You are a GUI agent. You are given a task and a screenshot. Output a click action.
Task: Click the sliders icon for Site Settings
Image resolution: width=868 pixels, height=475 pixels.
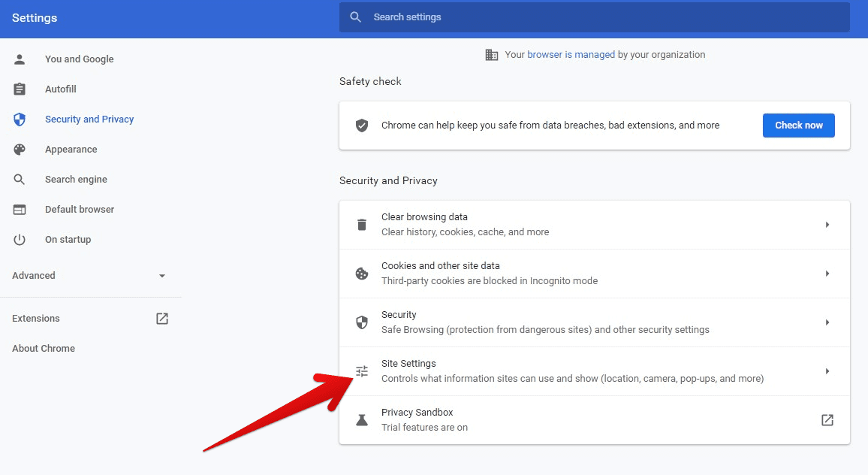(x=361, y=371)
